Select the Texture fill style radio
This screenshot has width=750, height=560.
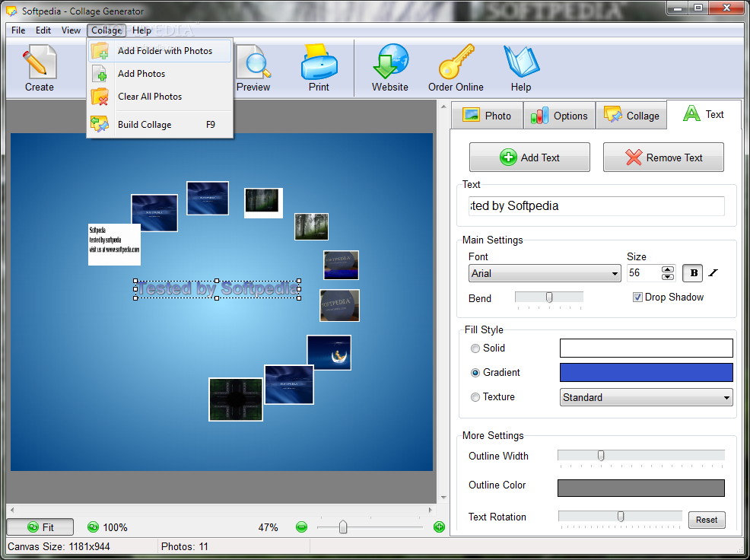(475, 397)
